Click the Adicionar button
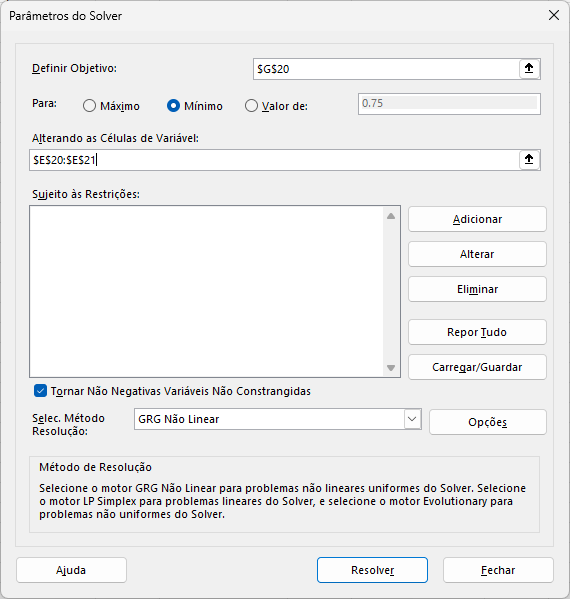 pos(477,219)
